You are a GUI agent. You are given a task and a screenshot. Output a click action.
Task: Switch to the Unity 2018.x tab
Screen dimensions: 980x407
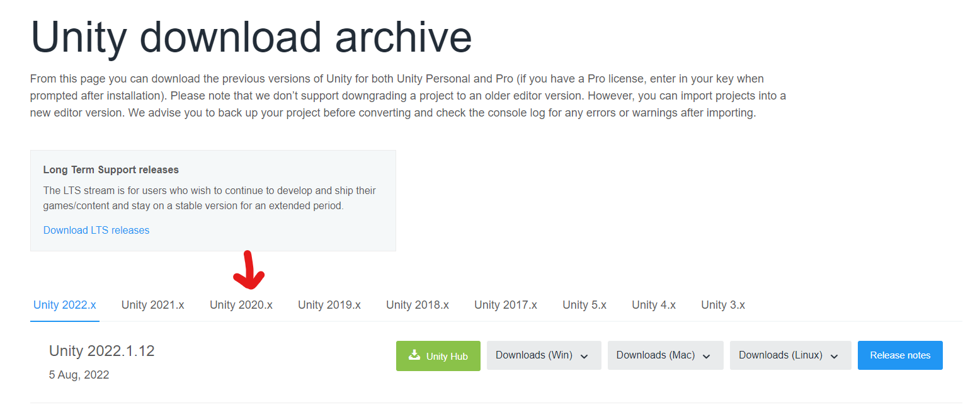tap(418, 305)
